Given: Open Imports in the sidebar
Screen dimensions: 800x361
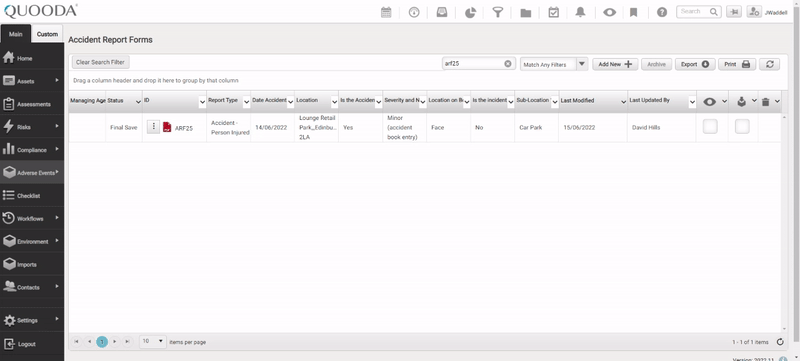Looking at the screenshot, I should (32, 264).
